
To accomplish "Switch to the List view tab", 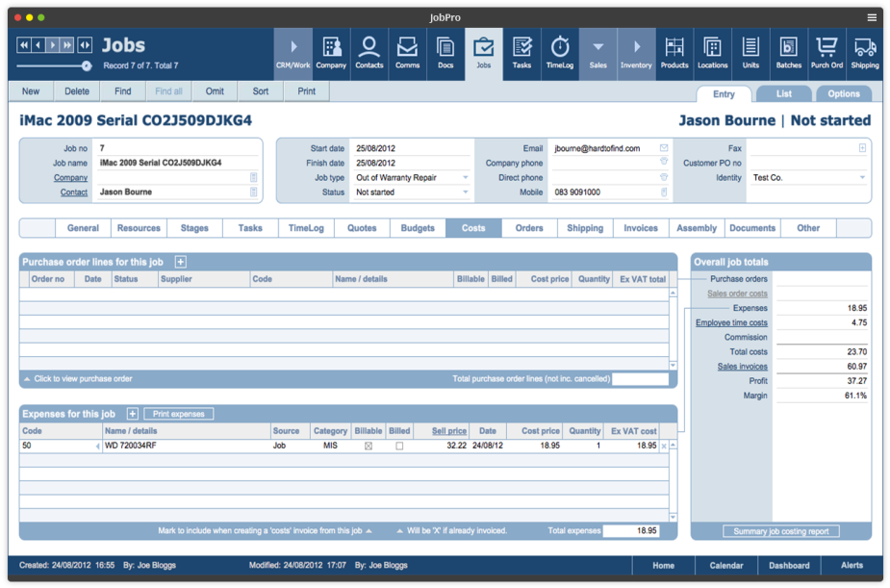I will coord(784,93).
